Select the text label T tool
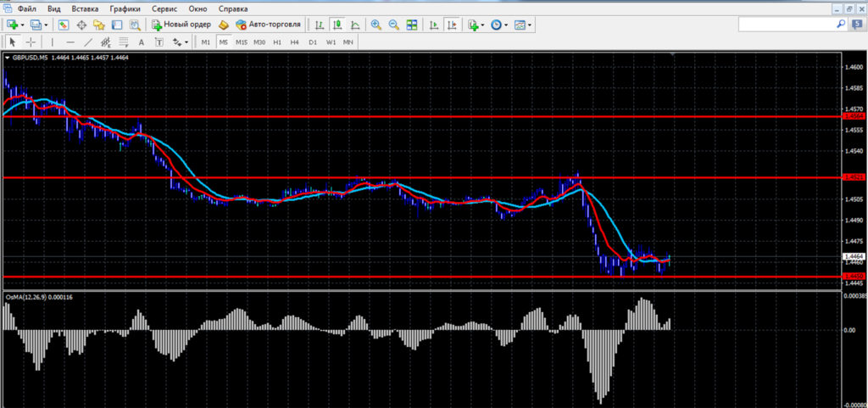The width and height of the screenshot is (868, 408). coord(159,42)
